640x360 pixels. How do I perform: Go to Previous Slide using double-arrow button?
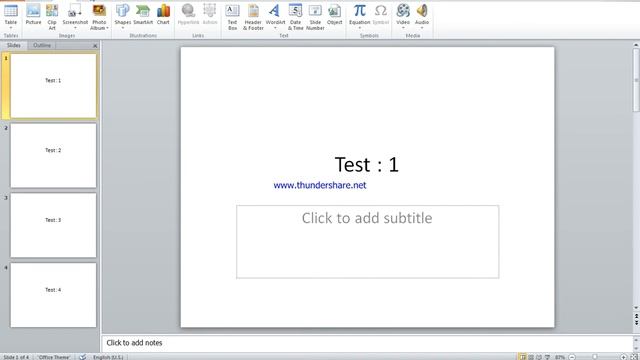pos(636,316)
